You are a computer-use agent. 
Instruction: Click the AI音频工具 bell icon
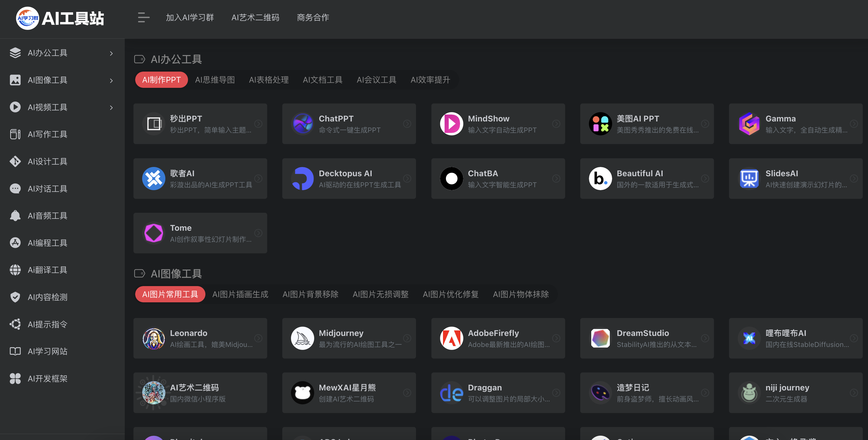pyautogui.click(x=15, y=216)
